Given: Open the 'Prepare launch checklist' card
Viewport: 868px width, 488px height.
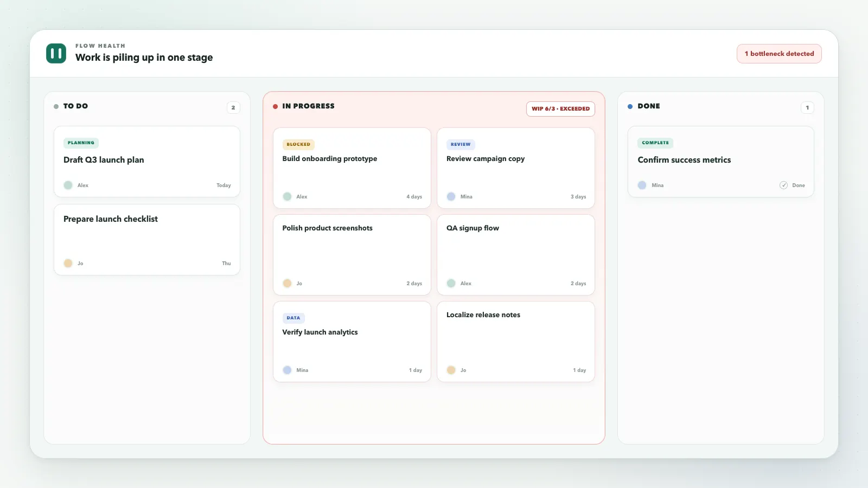Looking at the screenshot, I should pos(147,240).
